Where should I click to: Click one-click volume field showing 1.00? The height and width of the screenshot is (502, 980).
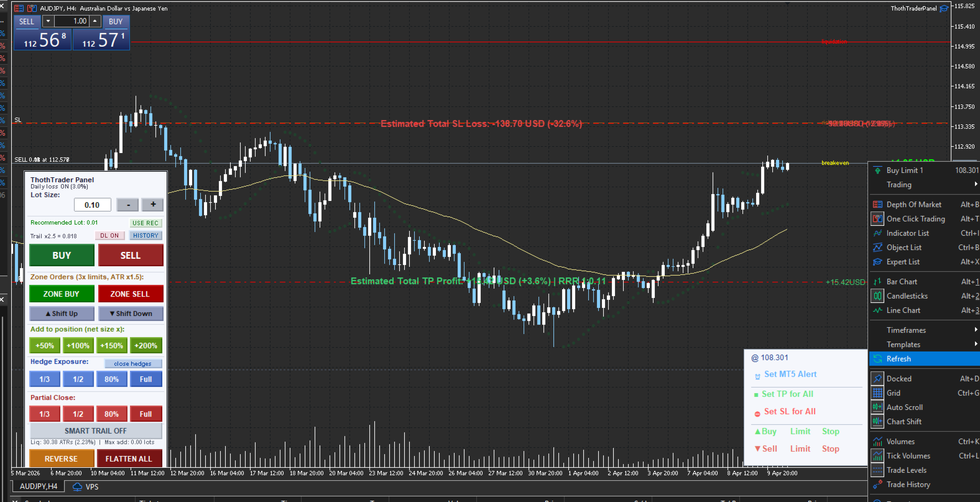tap(72, 21)
